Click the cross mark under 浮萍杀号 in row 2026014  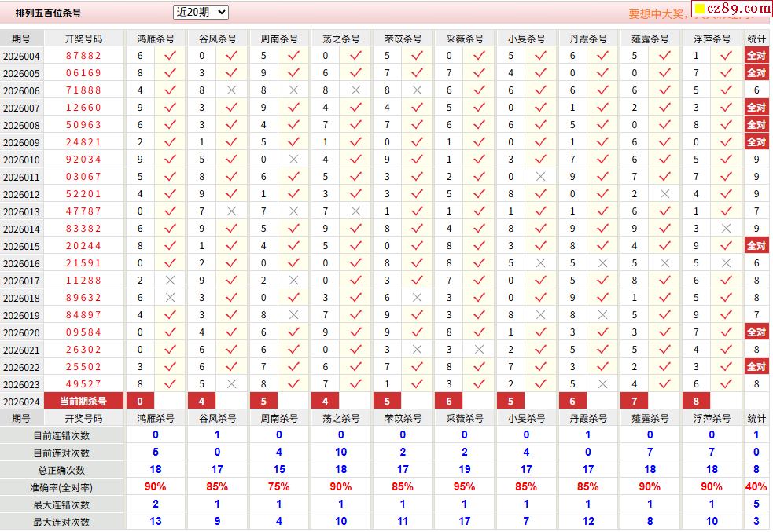[x=726, y=229]
